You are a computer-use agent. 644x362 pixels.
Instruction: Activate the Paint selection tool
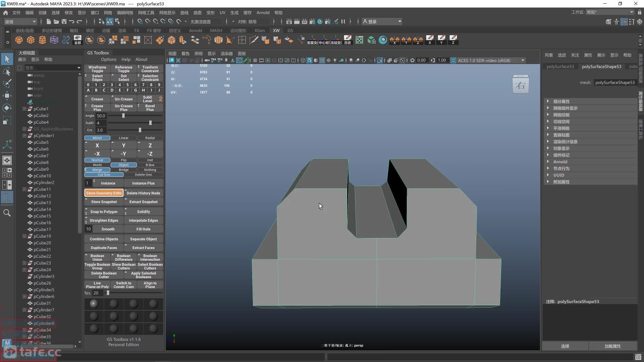[x=7, y=83]
